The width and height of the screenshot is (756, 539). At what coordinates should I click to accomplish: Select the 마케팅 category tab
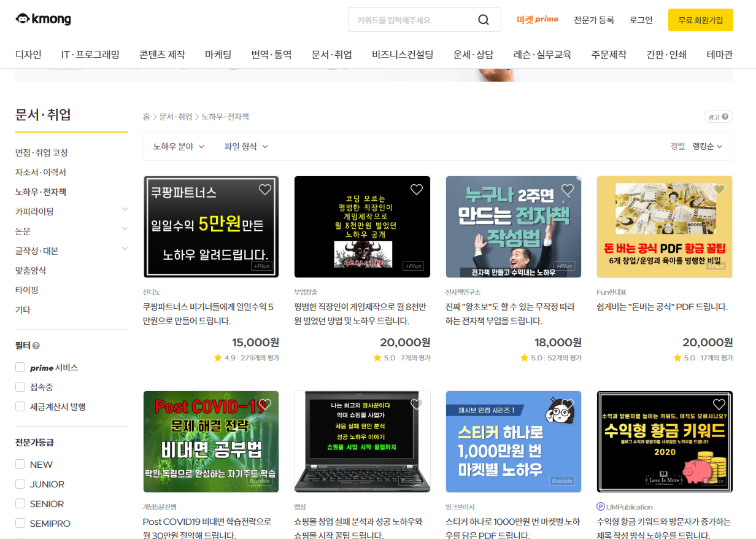[x=219, y=54]
